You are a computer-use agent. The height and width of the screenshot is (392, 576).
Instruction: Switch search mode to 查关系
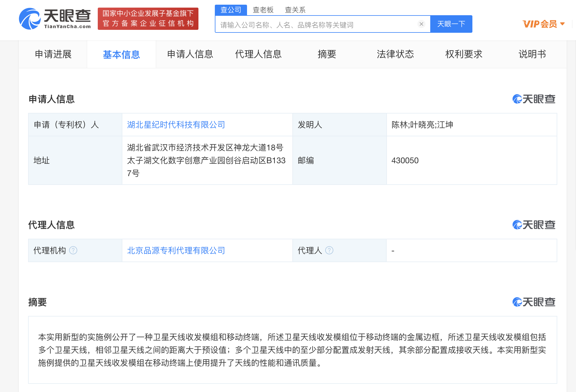pos(295,10)
